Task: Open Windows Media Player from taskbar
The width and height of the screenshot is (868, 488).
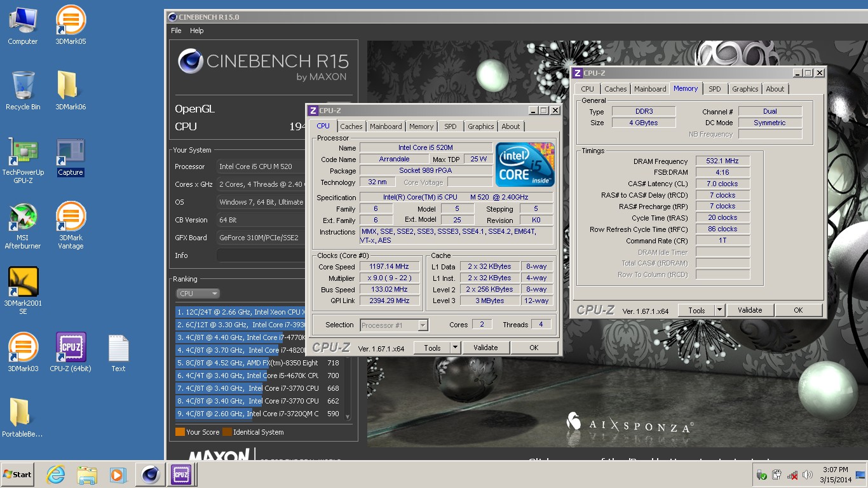Action: coord(118,475)
